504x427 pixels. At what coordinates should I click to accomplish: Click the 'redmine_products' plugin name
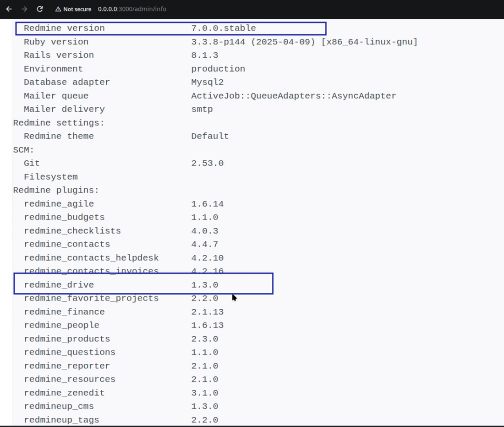[67, 339]
